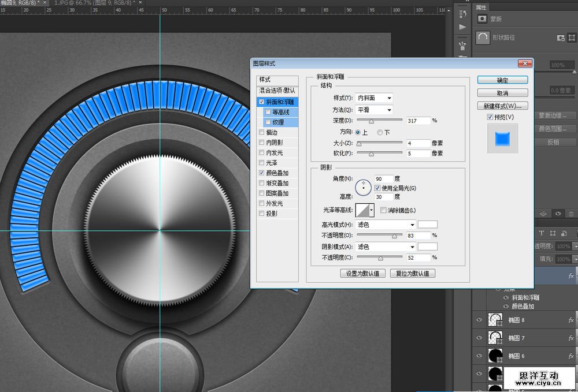Hide the 椭圆 7 layer

click(x=479, y=338)
